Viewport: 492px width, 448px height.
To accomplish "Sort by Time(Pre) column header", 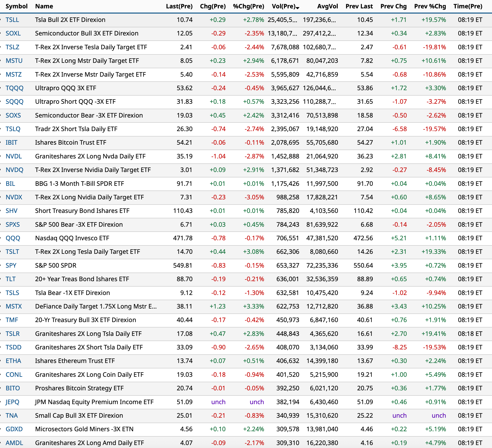I will tap(468, 6).
